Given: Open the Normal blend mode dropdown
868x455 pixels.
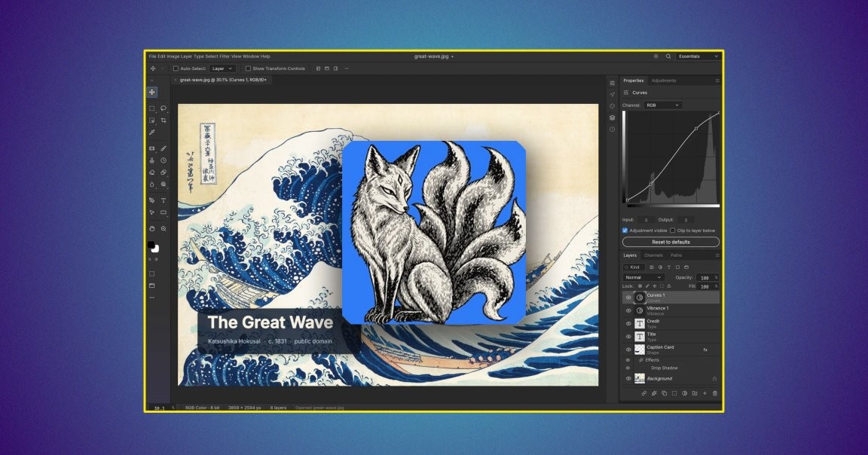Looking at the screenshot, I should pos(643,277).
